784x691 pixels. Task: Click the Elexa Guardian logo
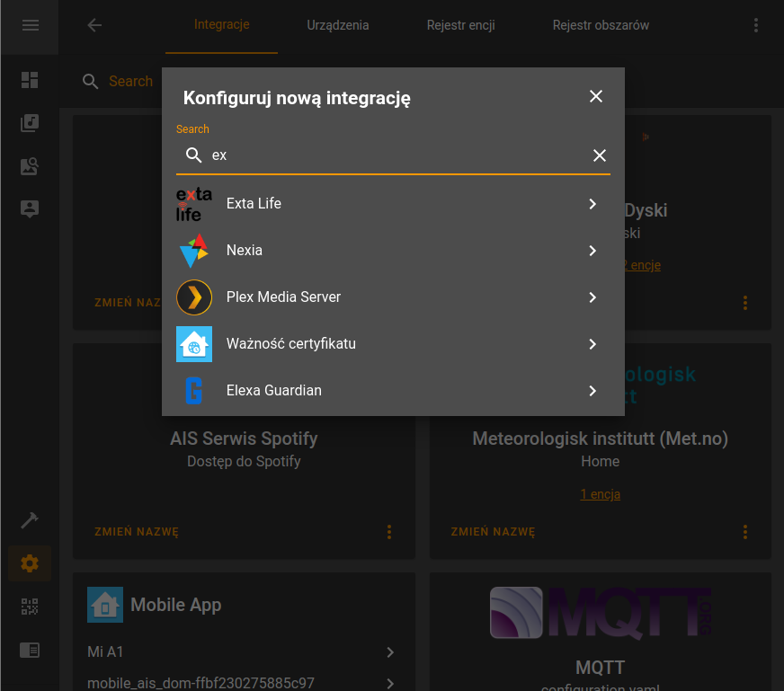(194, 391)
